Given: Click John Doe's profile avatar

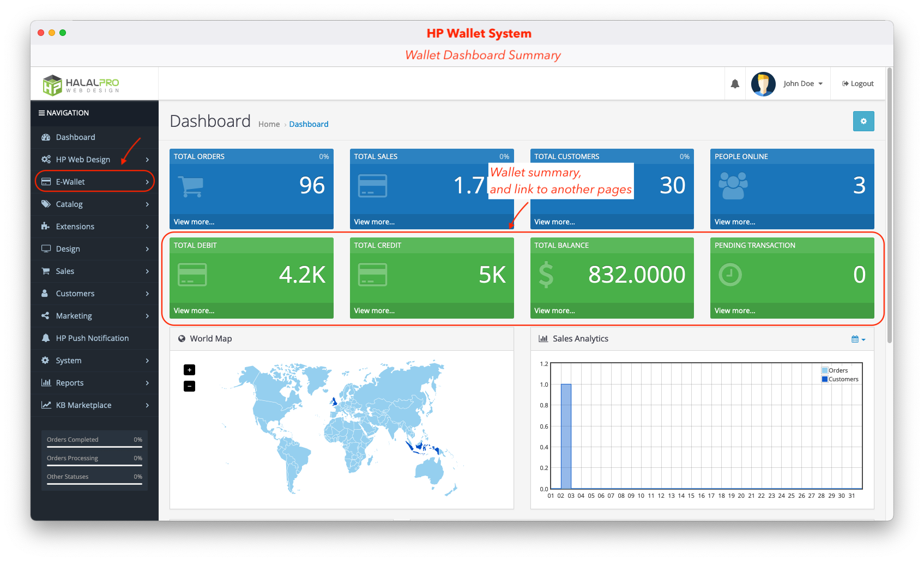Looking at the screenshot, I should [x=763, y=84].
